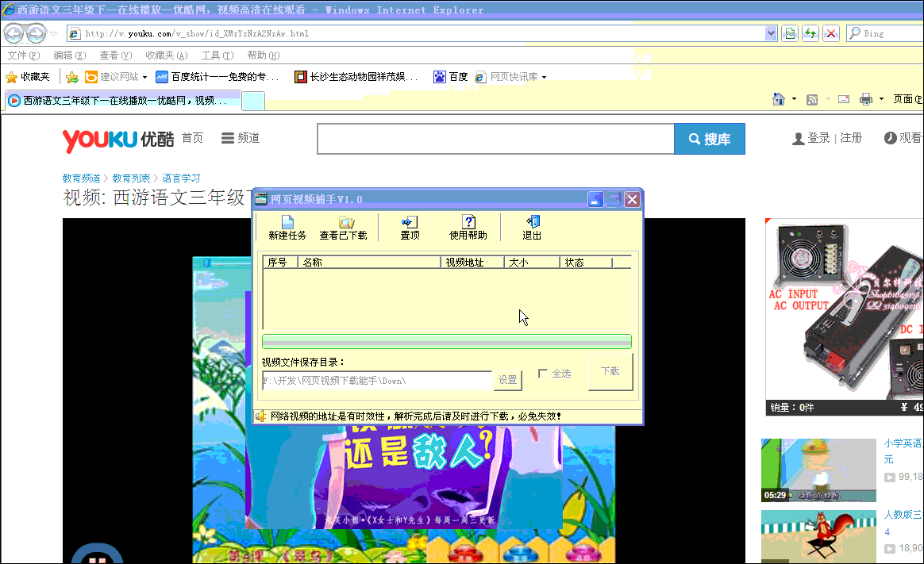Screen dimensions: 924x564
Task: Click the Youku search input box
Action: pos(495,139)
